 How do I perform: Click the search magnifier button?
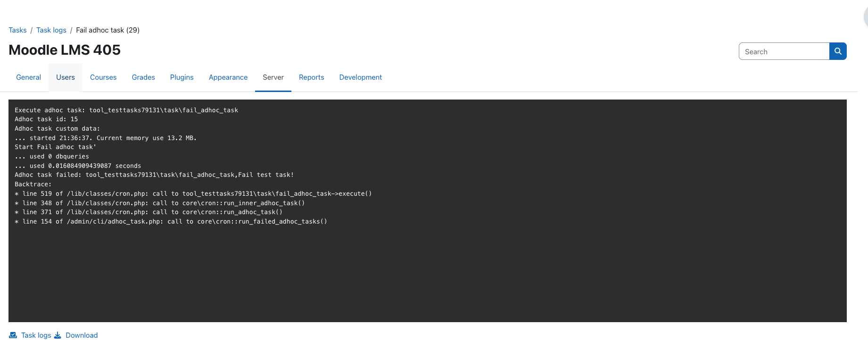(x=838, y=51)
